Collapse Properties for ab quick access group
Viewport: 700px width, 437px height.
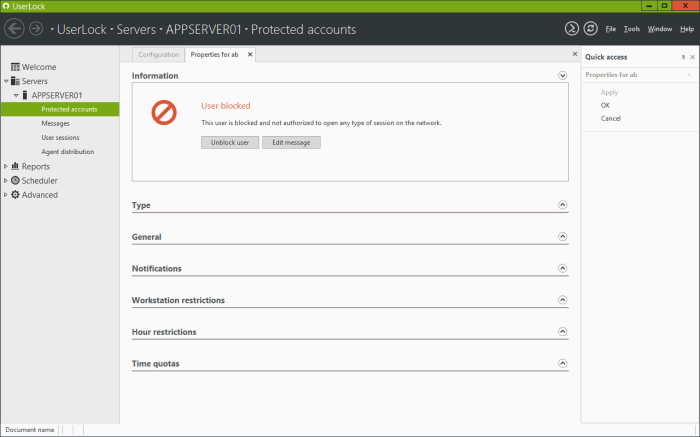coord(689,75)
